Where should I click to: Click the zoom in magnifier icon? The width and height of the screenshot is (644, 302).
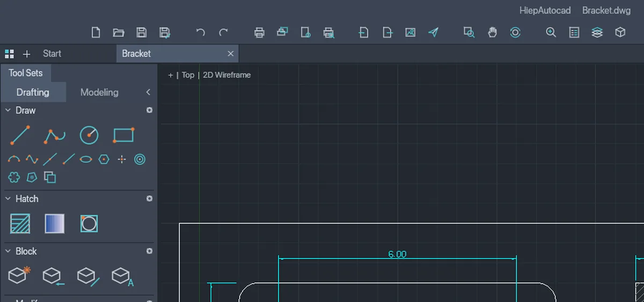pos(551,32)
